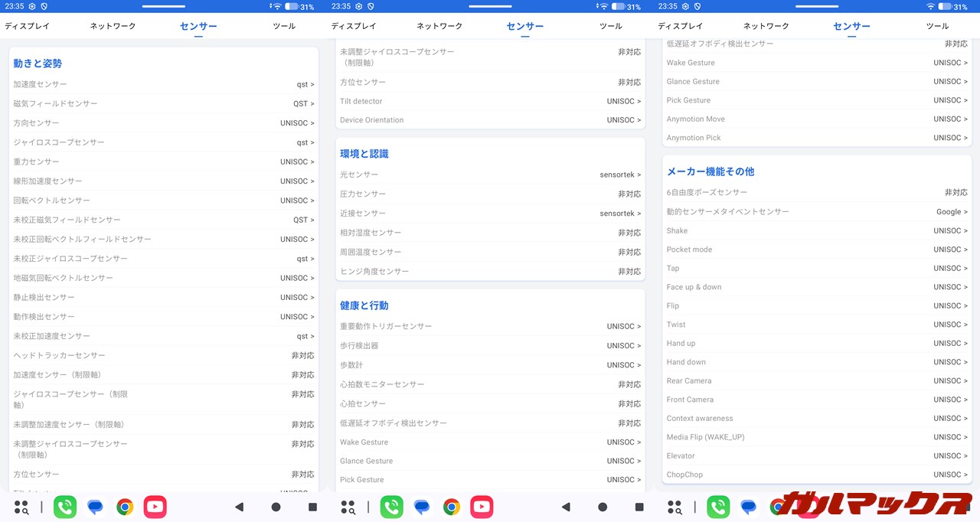Tap the Home circle button in middle screen
The height and width of the screenshot is (522, 980).
[603, 507]
